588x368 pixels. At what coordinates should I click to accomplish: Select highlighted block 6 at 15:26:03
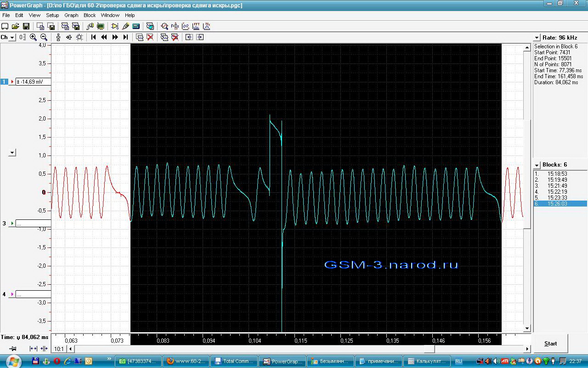560,204
